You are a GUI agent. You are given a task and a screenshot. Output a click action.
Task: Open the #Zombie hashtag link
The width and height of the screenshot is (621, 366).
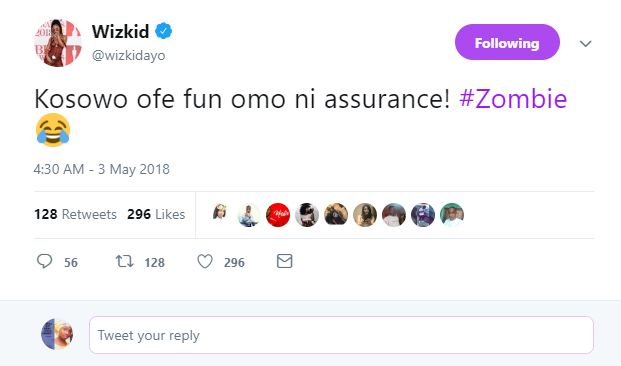tap(513, 99)
